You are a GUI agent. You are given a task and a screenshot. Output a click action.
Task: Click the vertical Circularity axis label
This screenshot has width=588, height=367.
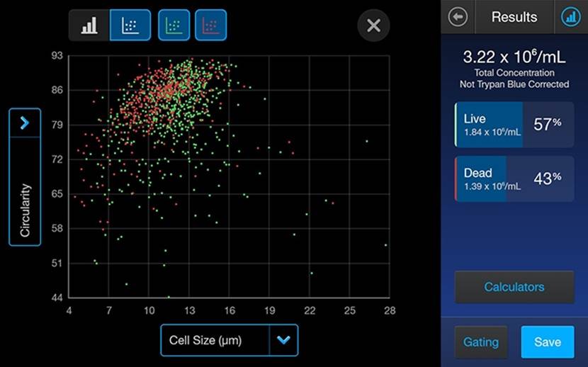[25, 209]
